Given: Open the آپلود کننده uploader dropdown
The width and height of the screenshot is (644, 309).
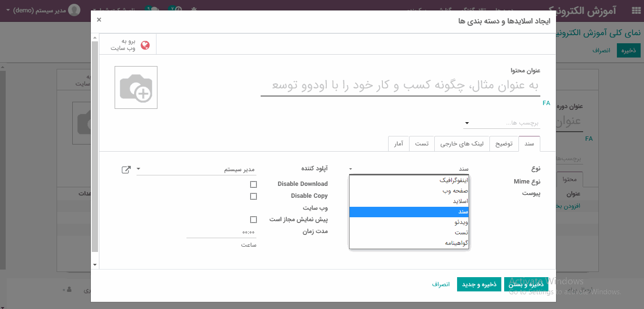Looking at the screenshot, I should click(x=138, y=169).
